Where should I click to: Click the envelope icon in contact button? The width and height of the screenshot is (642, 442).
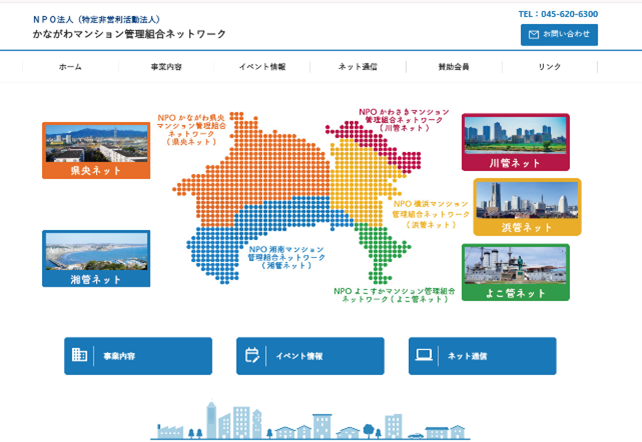[534, 35]
